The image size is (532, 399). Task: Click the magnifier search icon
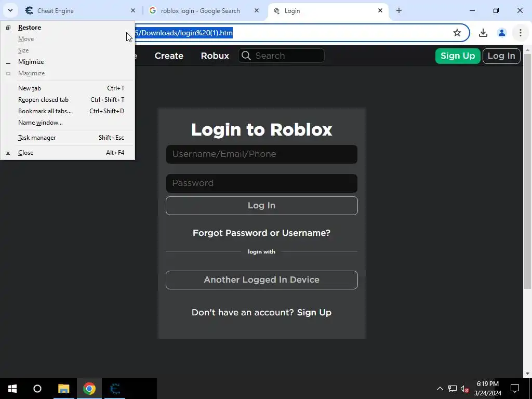(x=246, y=56)
